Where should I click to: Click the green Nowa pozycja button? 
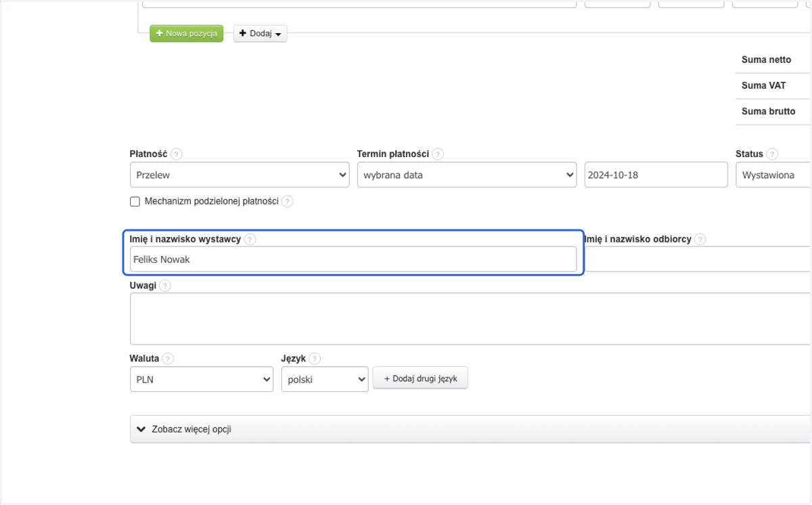(186, 33)
